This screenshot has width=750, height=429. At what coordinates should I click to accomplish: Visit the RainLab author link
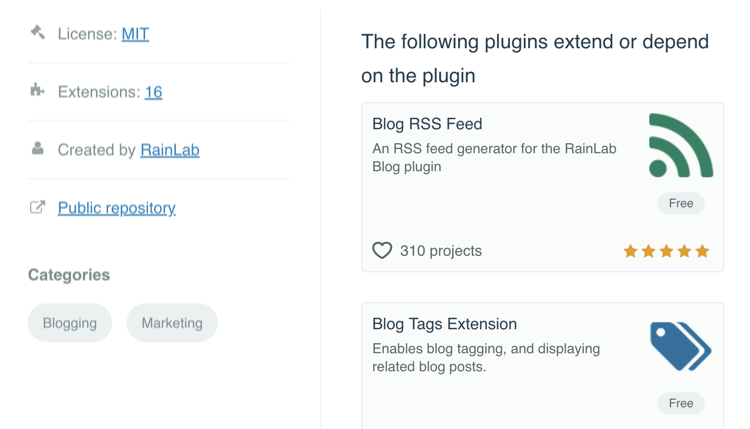[170, 150]
